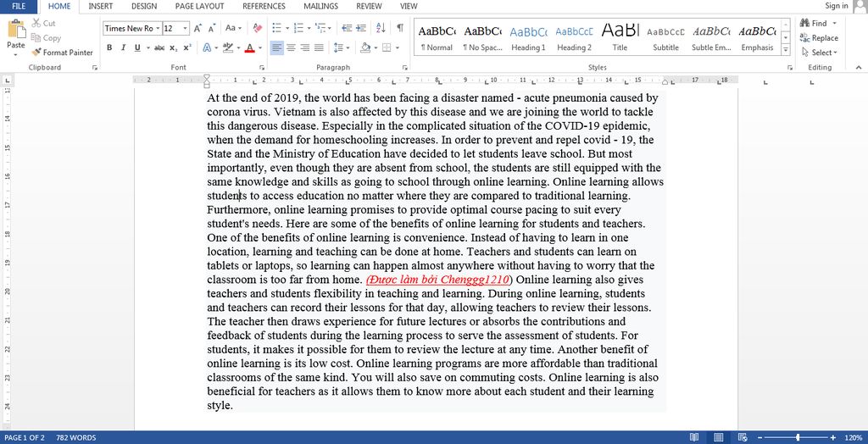The width and height of the screenshot is (868, 444).
Task: Increase paragraph indent
Action: pos(361,28)
